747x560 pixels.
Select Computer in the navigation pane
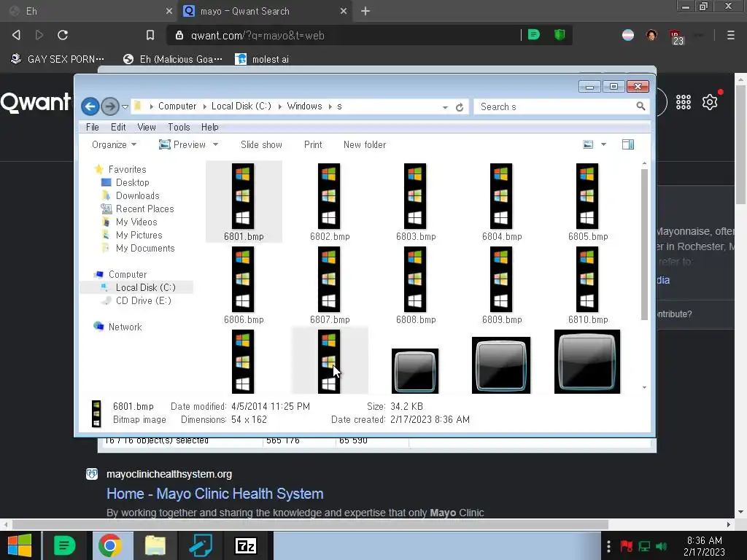tap(127, 274)
